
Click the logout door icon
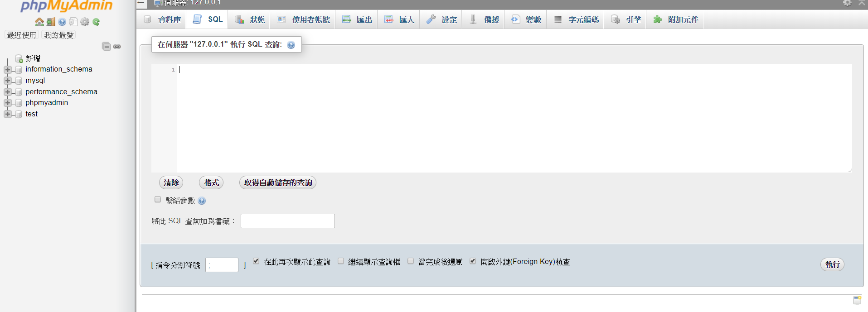51,22
